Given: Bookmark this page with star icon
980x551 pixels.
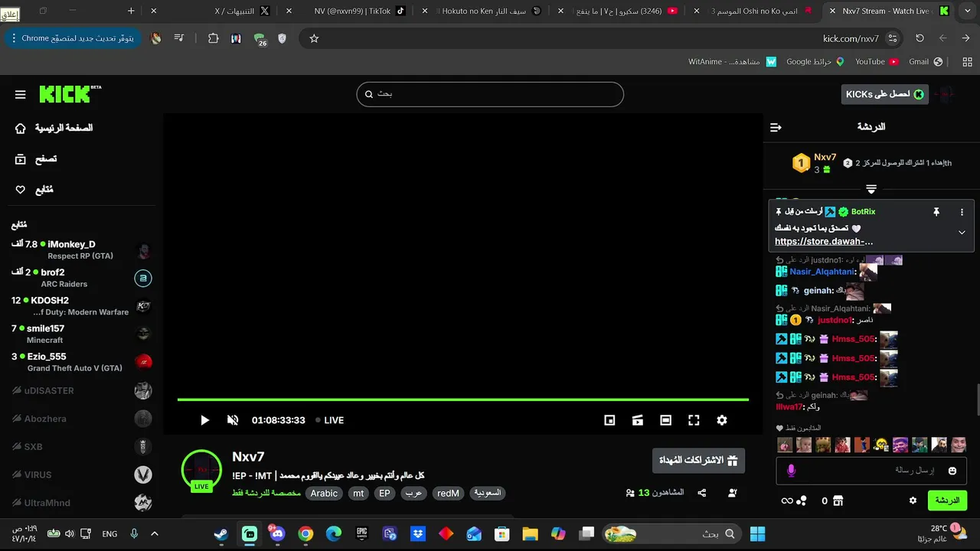Looking at the screenshot, I should 314,38.
